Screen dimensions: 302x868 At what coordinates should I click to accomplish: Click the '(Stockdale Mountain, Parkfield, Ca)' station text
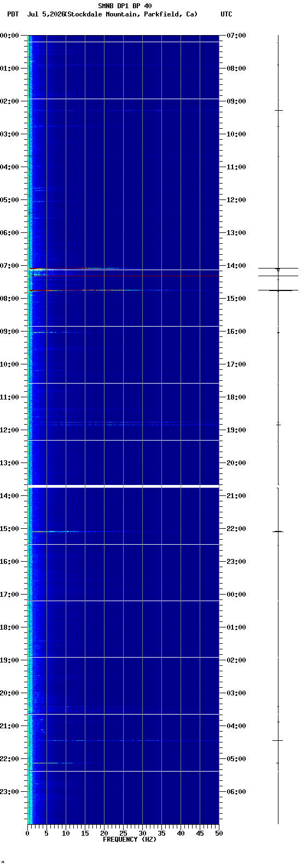coord(131,14)
